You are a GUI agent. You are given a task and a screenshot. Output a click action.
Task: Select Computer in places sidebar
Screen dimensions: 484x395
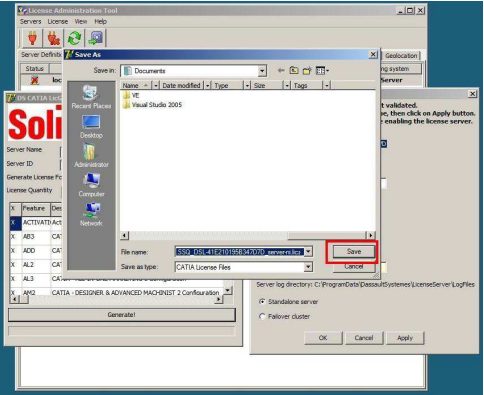[x=91, y=185]
